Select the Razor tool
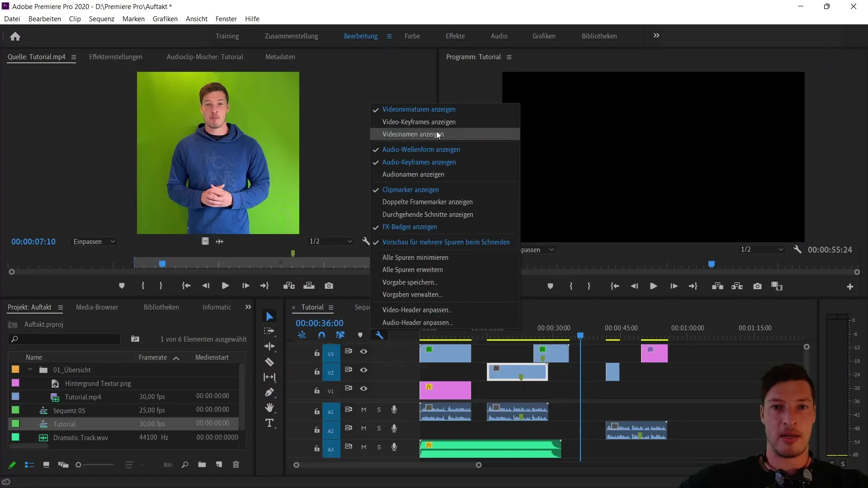The width and height of the screenshot is (868, 488). tap(269, 362)
